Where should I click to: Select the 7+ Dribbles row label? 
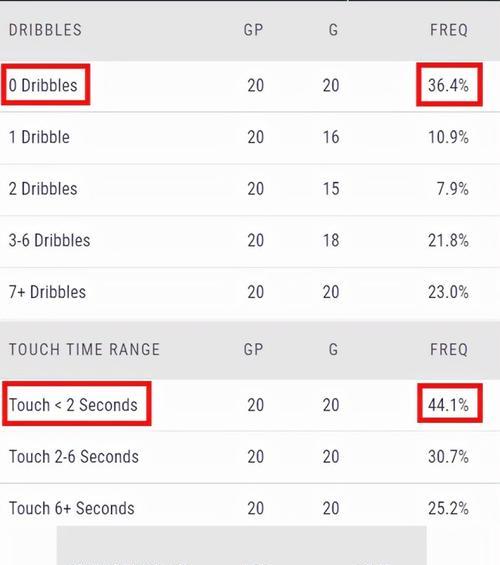[x=47, y=292]
